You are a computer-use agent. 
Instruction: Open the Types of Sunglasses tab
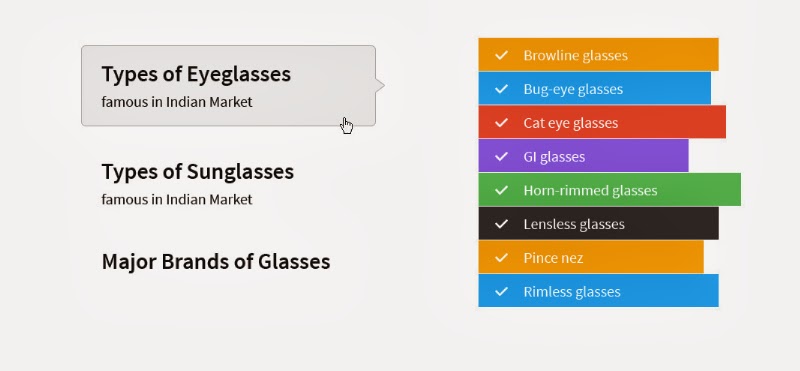click(197, 183)
